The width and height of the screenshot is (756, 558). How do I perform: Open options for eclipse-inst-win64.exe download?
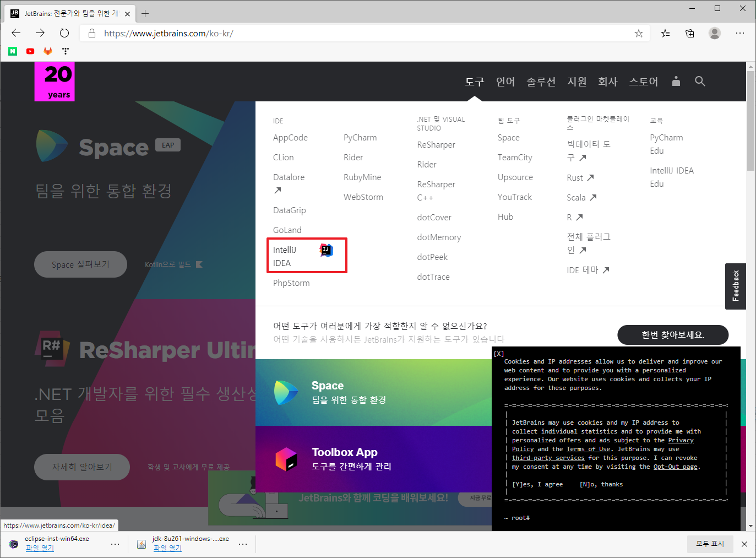coord(115,544)
